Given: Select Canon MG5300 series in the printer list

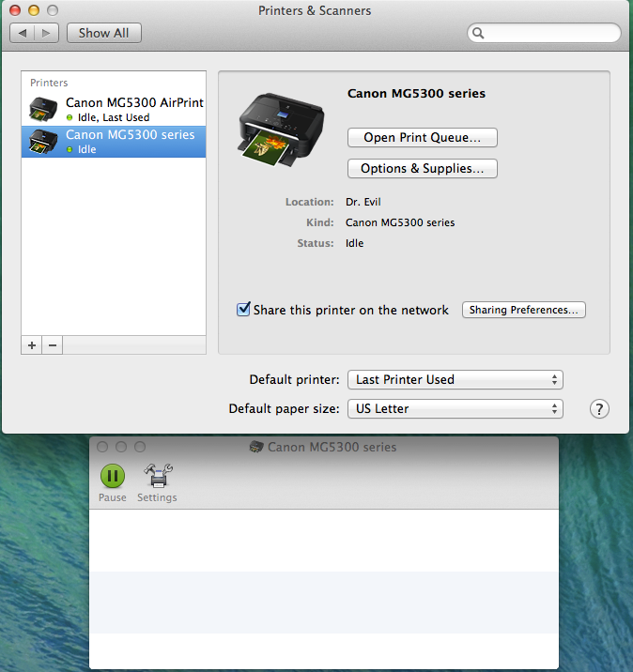Looking at the screenshot, I should click(x=114, y=142).
